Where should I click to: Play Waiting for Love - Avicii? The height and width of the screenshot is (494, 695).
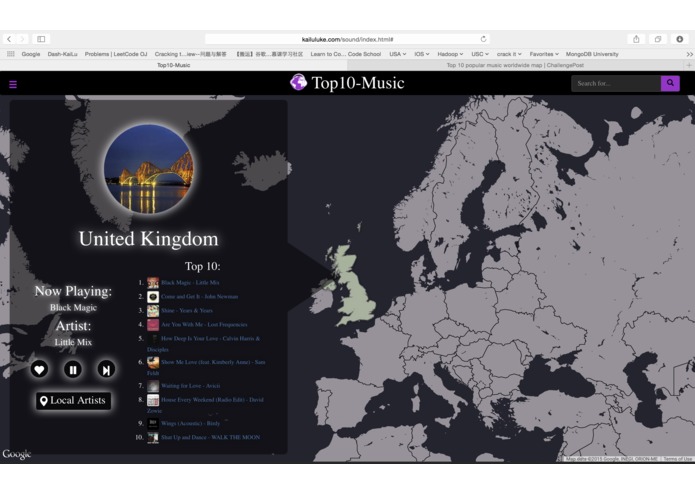[191, 386]
